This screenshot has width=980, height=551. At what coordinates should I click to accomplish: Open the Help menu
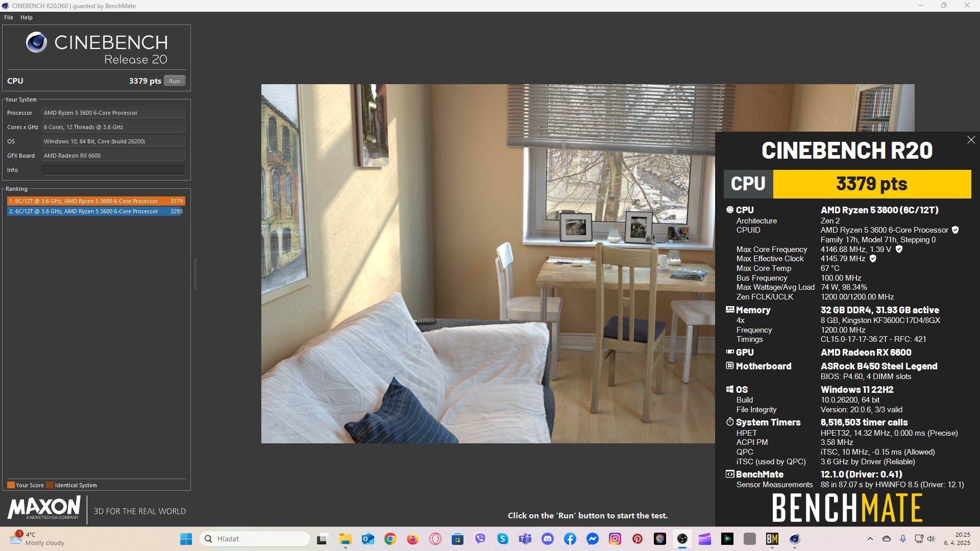(27, 17)
